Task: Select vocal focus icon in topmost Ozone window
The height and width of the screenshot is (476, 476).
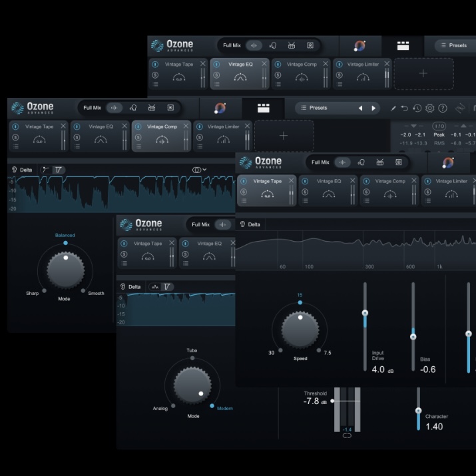Action: 272,45
